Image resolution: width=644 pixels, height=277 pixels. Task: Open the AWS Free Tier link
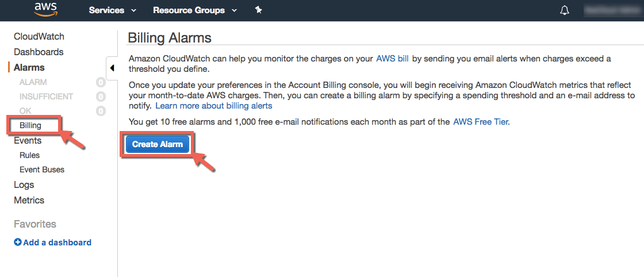[x=481, y=122]
